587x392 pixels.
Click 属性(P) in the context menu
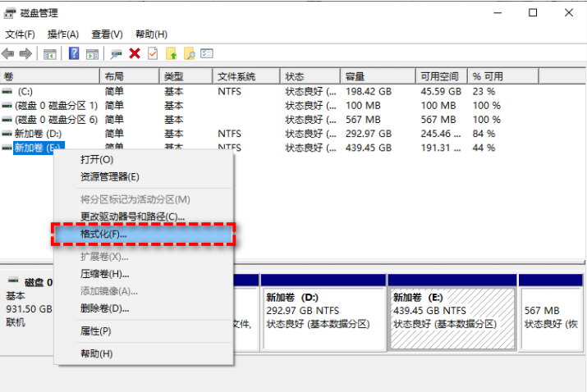[x=95, y=331]
